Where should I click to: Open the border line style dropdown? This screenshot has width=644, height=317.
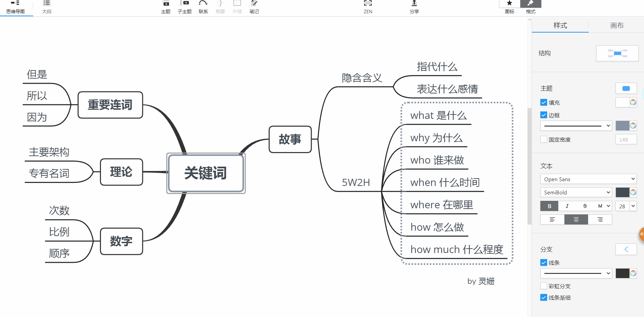pos(576,126)
